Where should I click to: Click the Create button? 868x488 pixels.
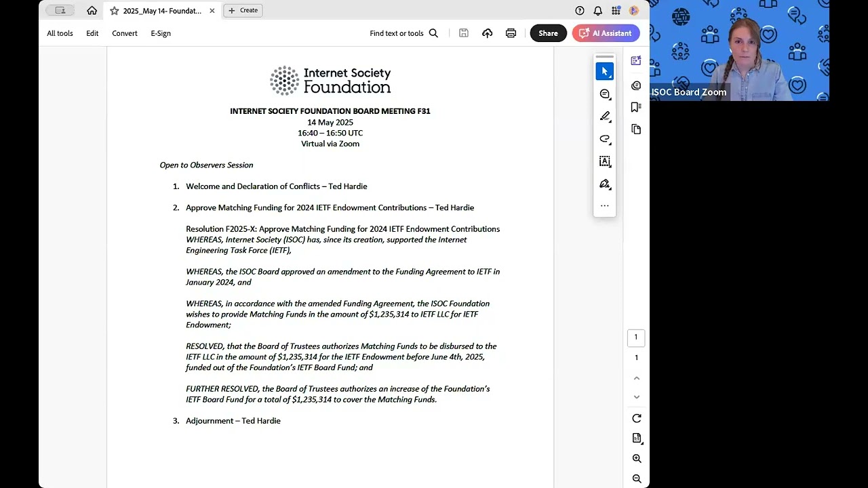[x=243, y=10]
